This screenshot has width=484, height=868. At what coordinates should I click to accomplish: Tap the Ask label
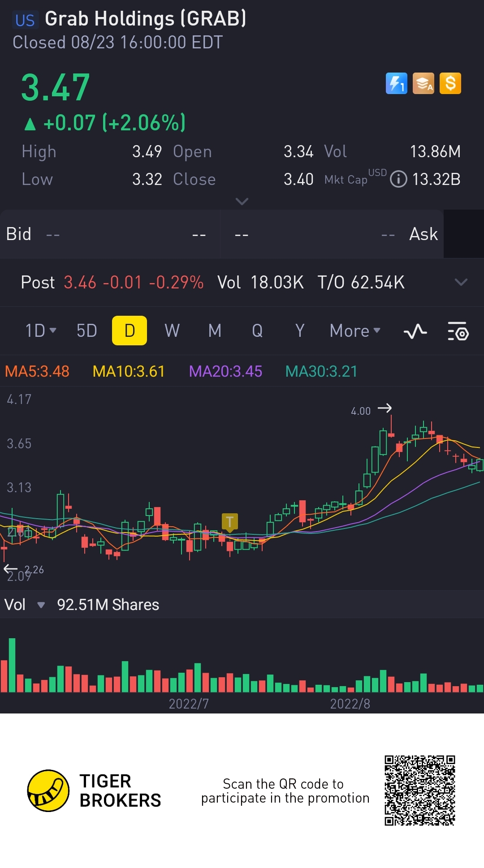(x=423, y=234)
